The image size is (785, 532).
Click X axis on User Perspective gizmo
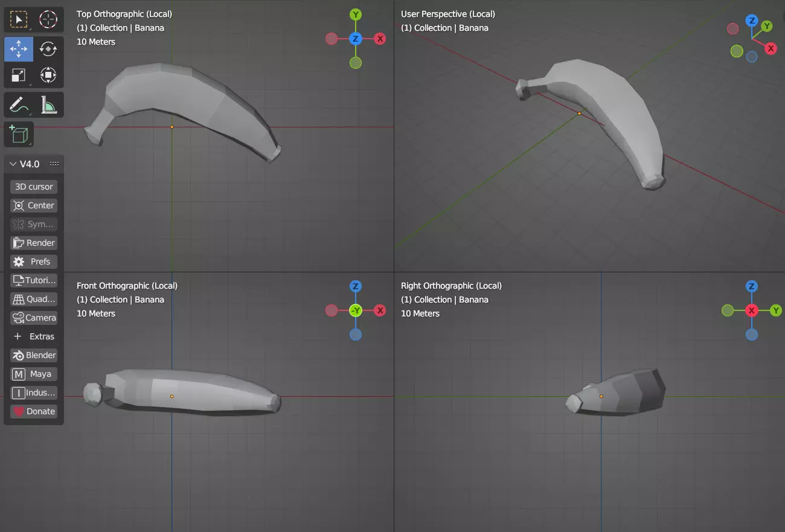771,48
